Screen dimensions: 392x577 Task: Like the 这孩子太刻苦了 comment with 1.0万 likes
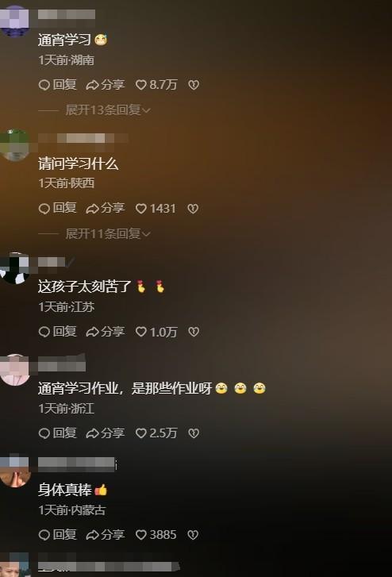click(x=156, y=332)
